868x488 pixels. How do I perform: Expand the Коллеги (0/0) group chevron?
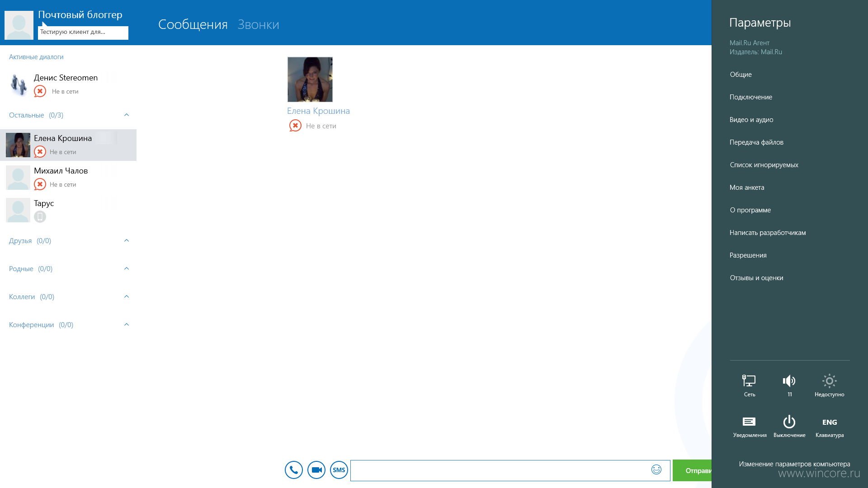pyautogui.click(x=127, y=296)
